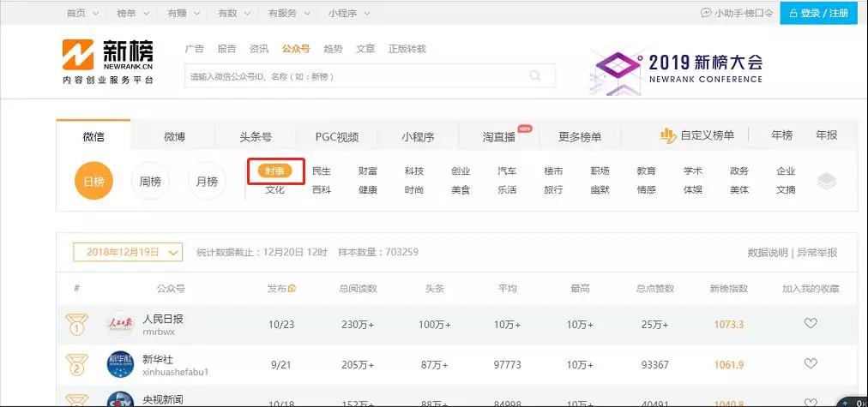Click the 正版转载 link

point(407,49)
